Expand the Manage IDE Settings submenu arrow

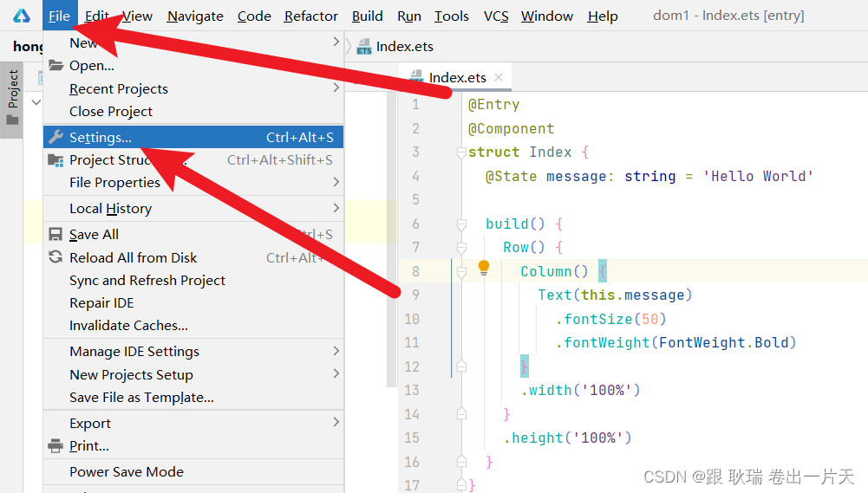(x=336, y=351)
